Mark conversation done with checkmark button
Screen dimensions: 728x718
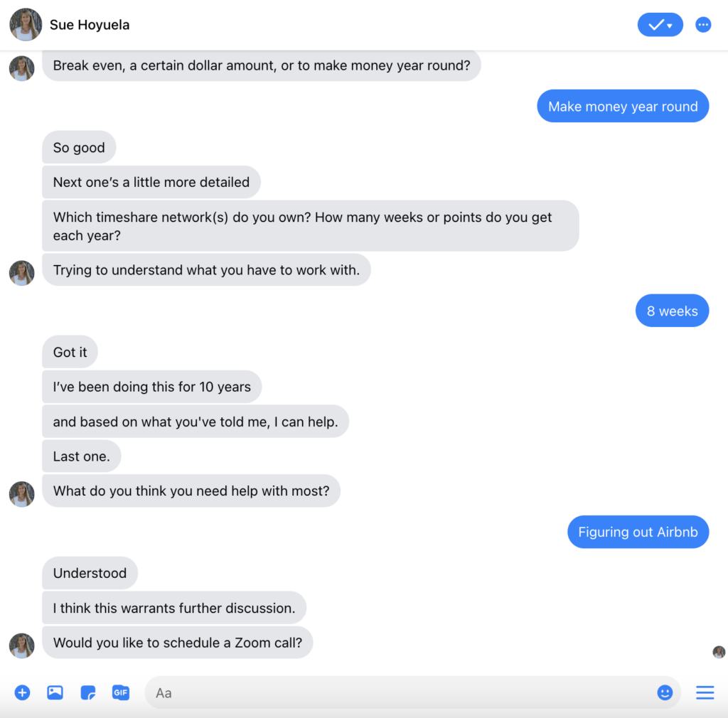660,25
